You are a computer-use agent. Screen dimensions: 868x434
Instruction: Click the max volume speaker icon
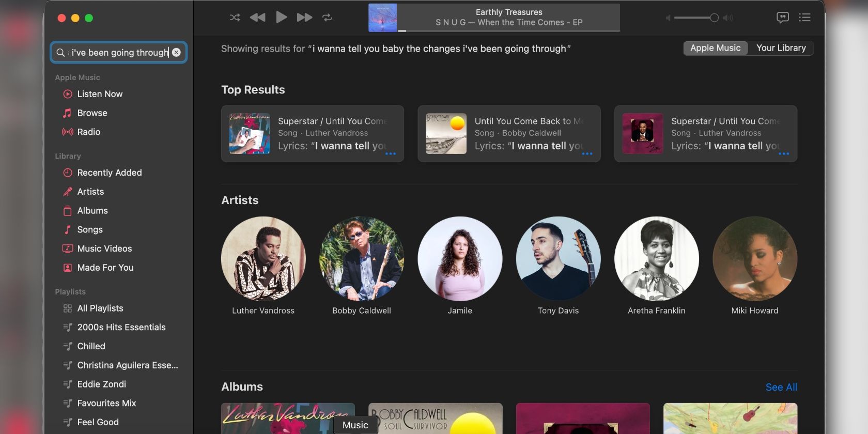[728, 18]
